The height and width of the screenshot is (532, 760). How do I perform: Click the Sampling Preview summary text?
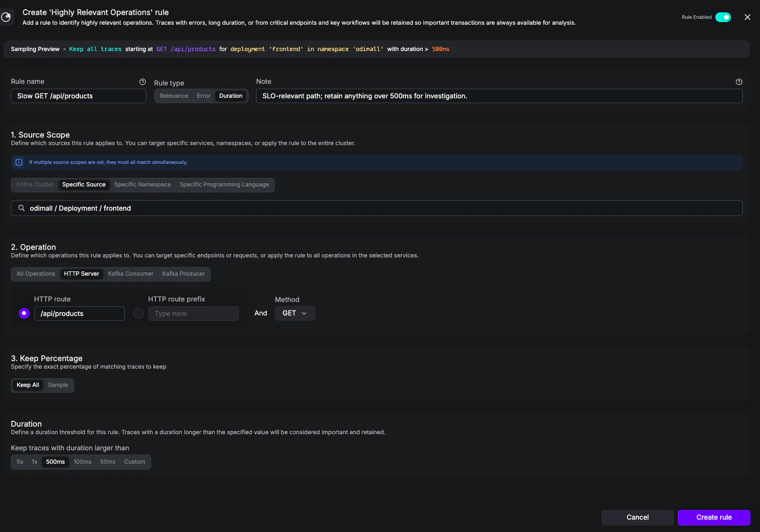point(230,49)
